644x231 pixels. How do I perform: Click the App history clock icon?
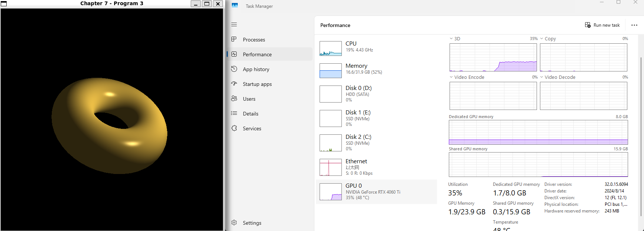(234, 69)
